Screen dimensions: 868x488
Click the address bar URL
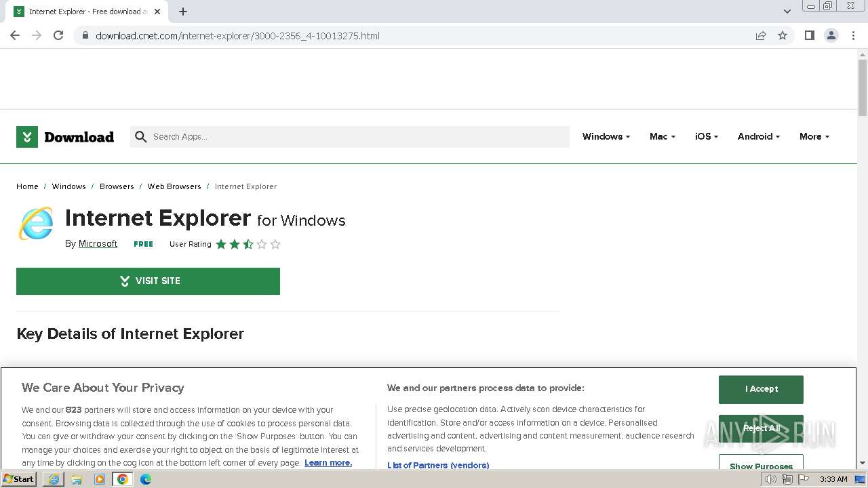237,36
